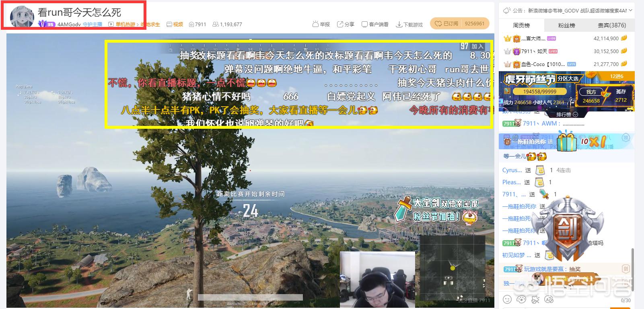Switch to the 粉丝榜 tab
Viewport: 644px width, 309px height.
coord(566,25)
